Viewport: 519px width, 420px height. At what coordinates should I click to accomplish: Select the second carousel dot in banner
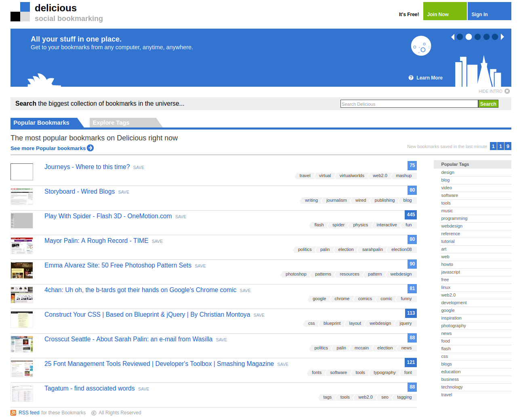pos(469,37)
